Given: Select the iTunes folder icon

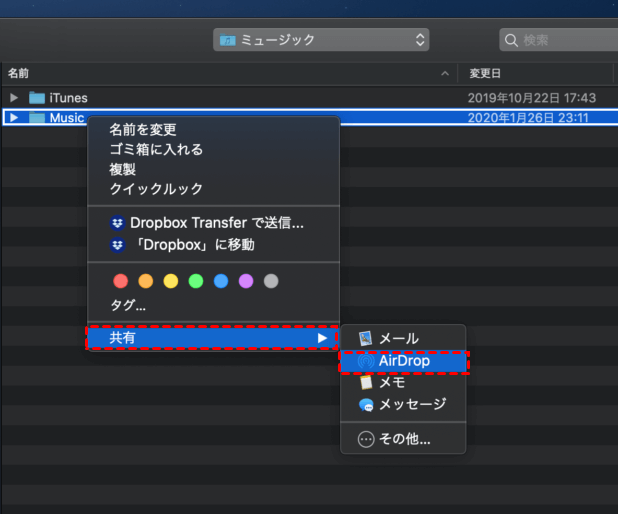Looking at the screenshot, I should coord(37,97).
